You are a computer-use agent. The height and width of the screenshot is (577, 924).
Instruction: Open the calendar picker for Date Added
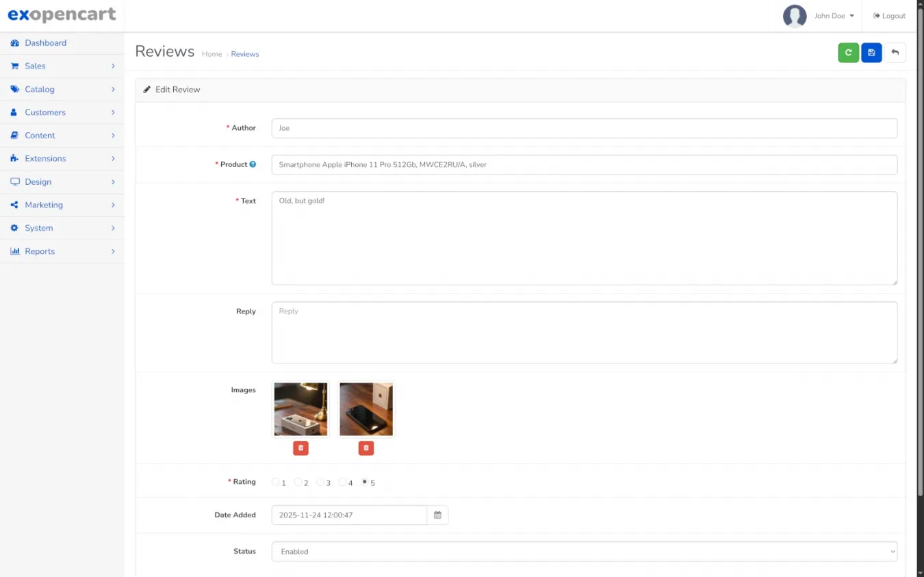point(437,515)
